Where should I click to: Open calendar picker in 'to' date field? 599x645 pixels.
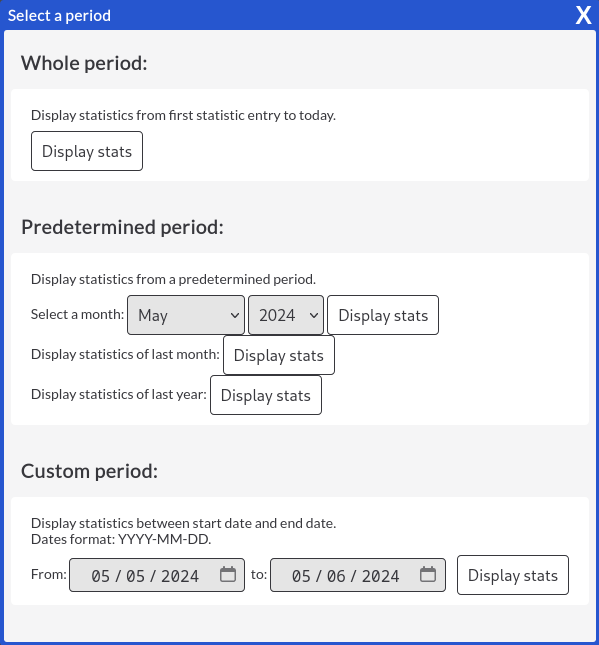point(428,574)
